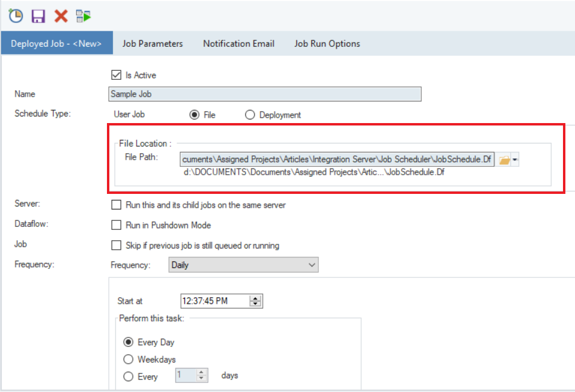Click inside the File Path text box
The width and height of the screenshot is (575, 392).
(x=336, y=160)
